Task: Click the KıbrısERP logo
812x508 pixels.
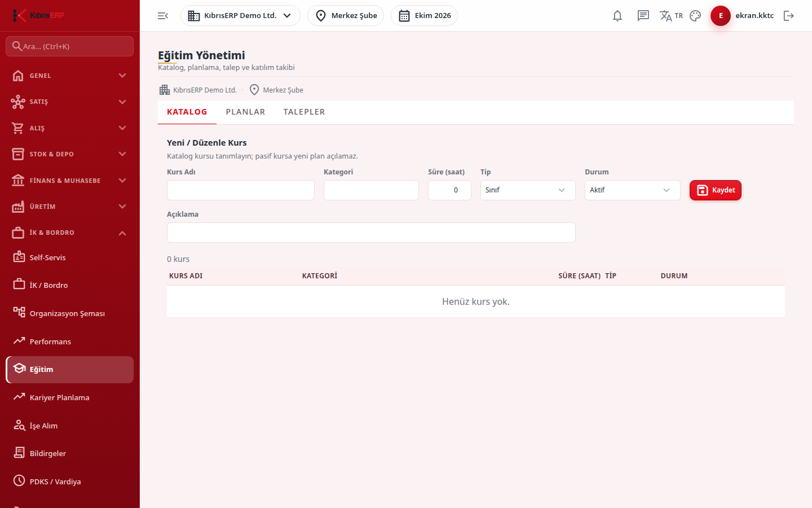Action: [x=39, y=15]
